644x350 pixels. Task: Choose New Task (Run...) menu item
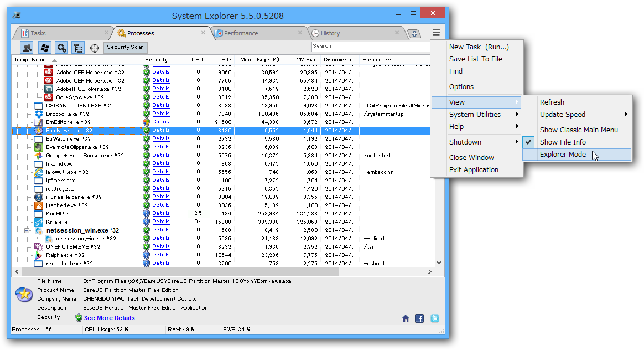(477, 47)
